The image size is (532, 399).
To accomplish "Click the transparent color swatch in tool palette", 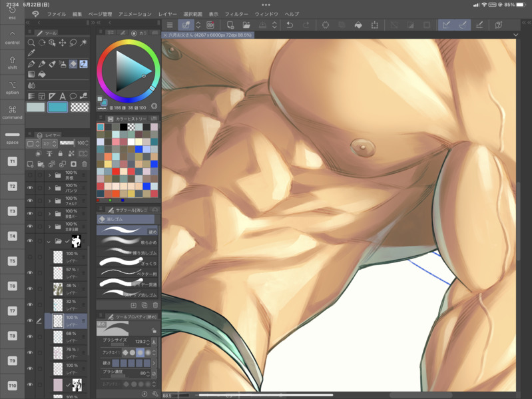I will click(x=80, y=107).
